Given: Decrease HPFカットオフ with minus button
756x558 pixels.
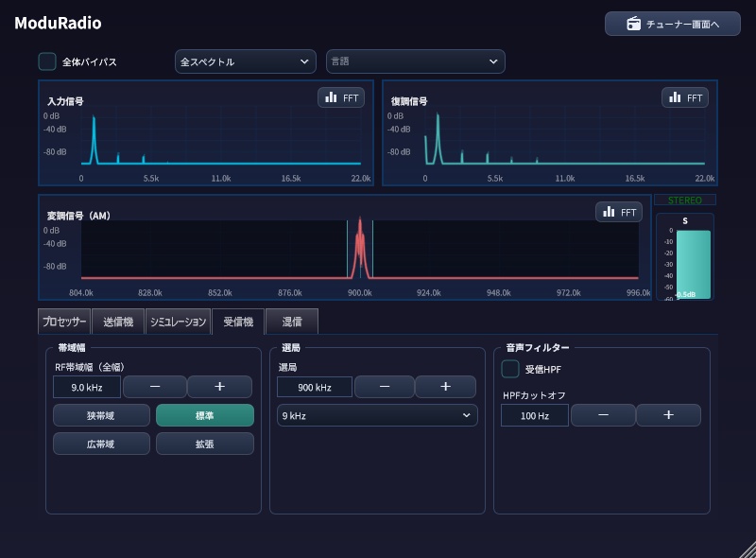Looking at the screenshot, I should pos(603,415).
